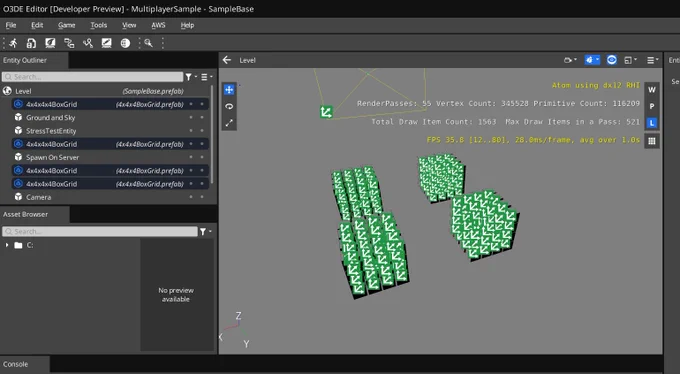This screenshot has height=374, width=680.
Task: Select the Scale manipulator tool
Action: (229, 123)
